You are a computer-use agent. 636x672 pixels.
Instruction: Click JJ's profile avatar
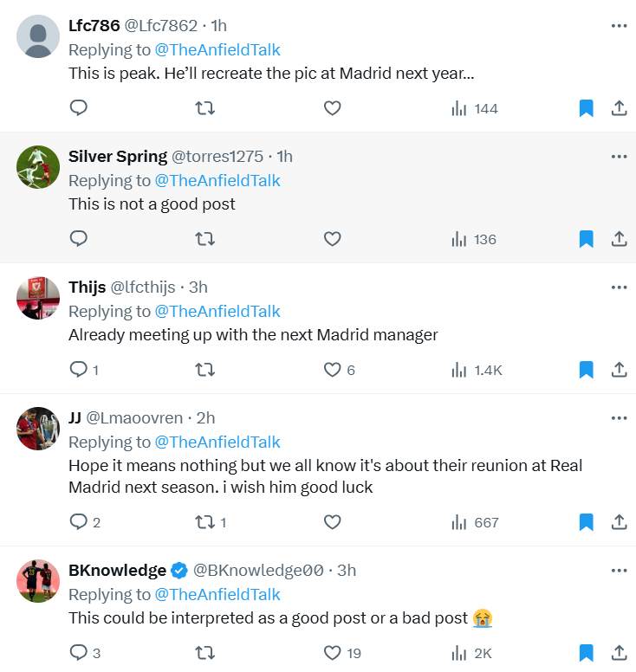pos(38,428)
